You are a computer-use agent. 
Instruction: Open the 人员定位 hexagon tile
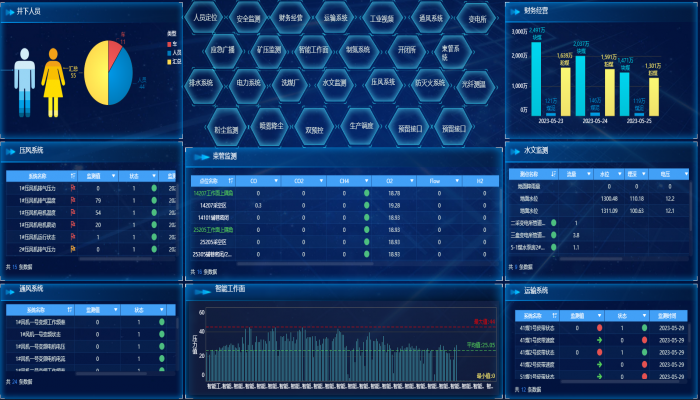pos(204,18)
